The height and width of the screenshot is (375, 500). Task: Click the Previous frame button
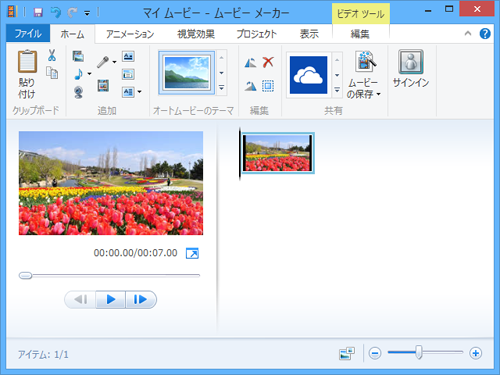[x=80, y=299]
